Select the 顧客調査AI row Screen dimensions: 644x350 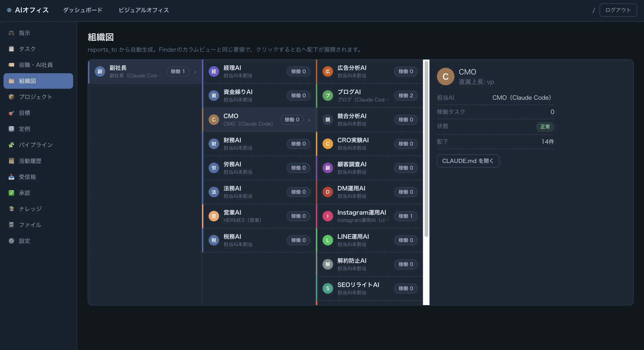(369, 168)
